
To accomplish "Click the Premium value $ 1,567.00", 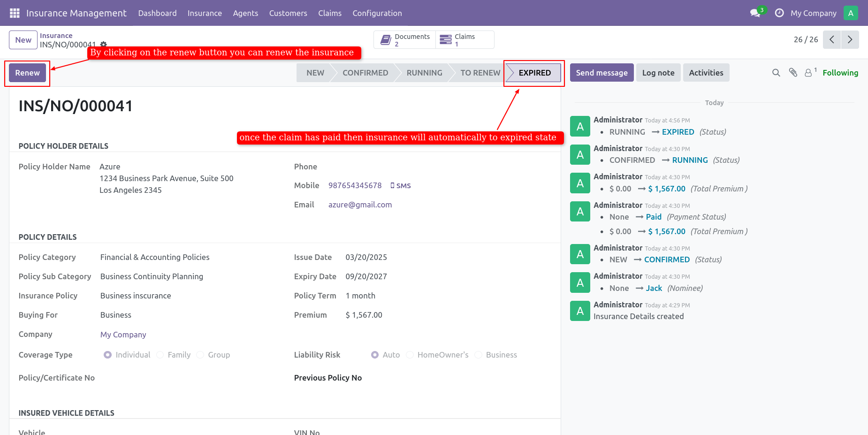I will (x=364, y=315).
